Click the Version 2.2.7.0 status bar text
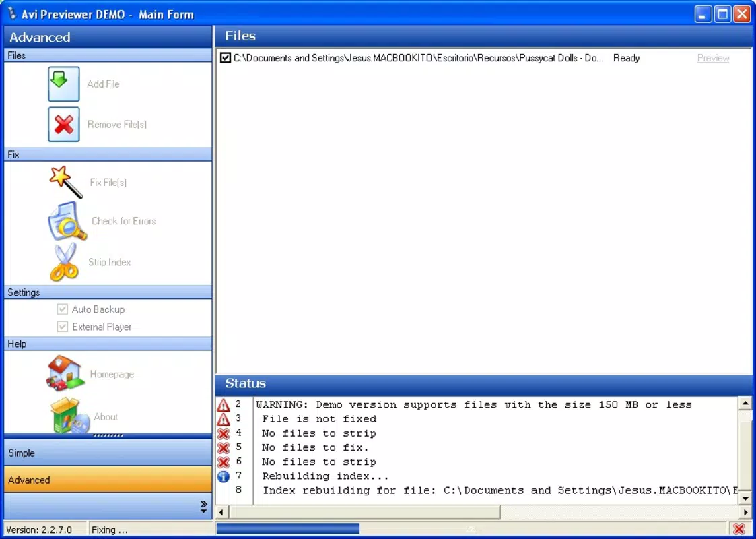The image size is (756, 539). 39,530
